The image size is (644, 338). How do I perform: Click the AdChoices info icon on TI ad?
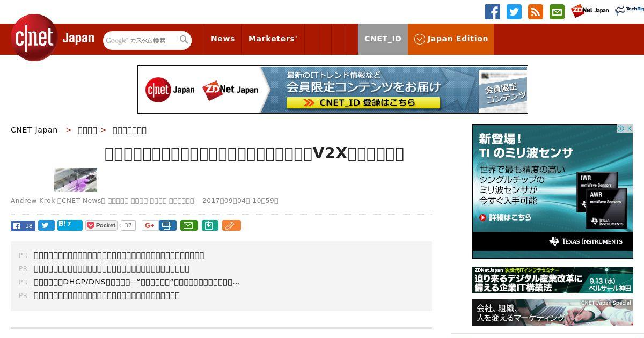click(x=620, y=129)
